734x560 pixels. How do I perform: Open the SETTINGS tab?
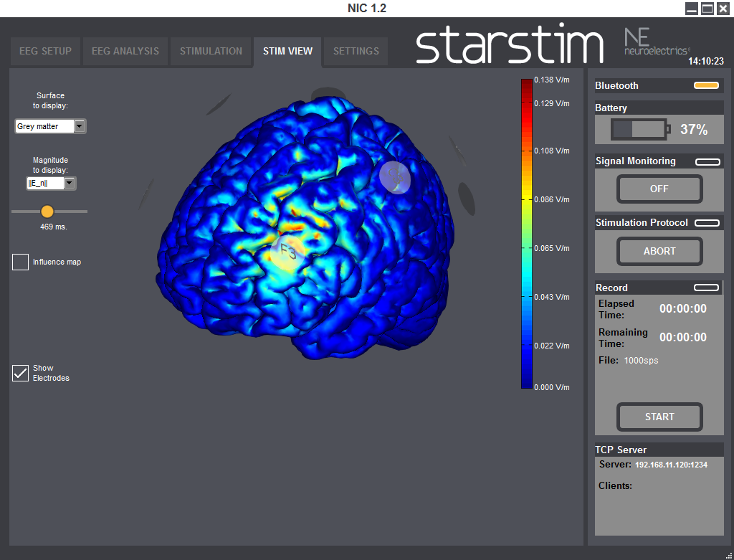(356, 51)
